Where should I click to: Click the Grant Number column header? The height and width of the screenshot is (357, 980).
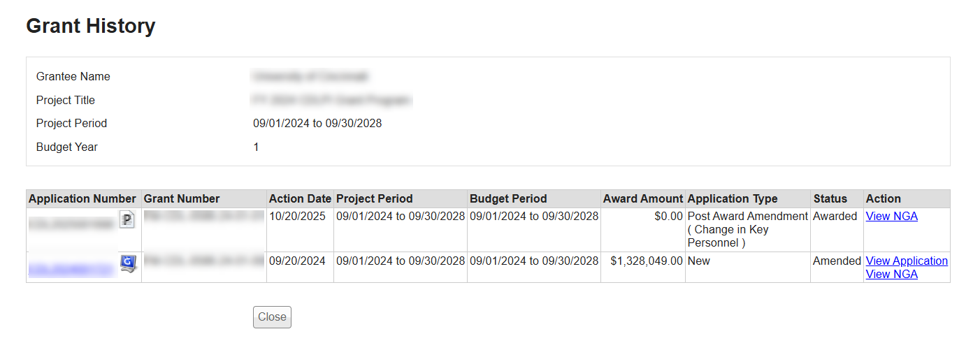(182, 198)
